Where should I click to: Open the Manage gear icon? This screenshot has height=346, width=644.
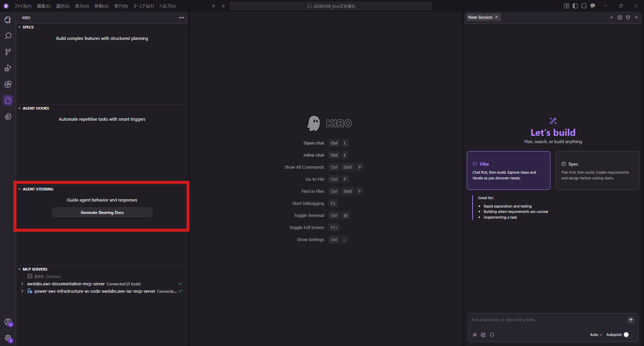tap(8, 338)
